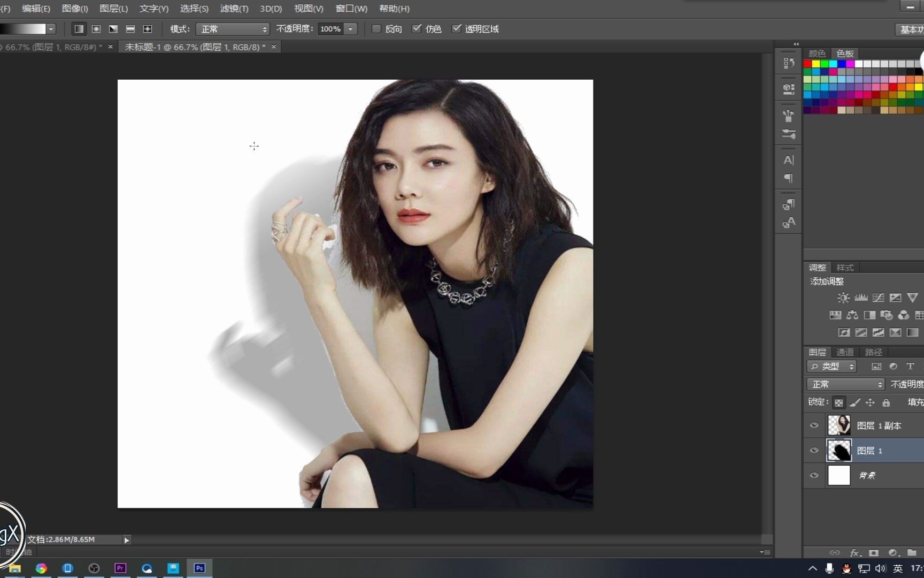Select the linear gradient type icon

point(79,29)
